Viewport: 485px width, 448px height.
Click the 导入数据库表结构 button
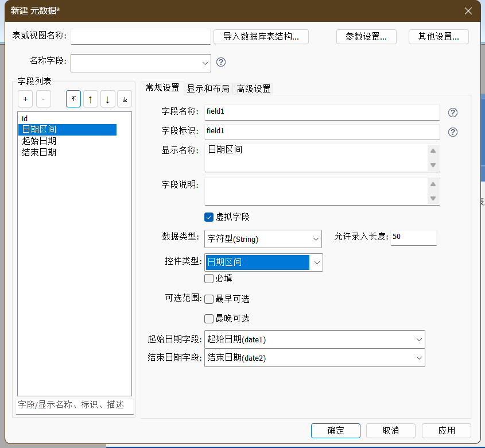[261, 37]
